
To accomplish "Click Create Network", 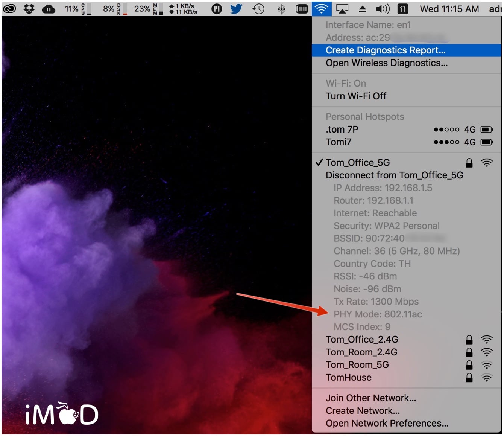I will click(363, 411).
